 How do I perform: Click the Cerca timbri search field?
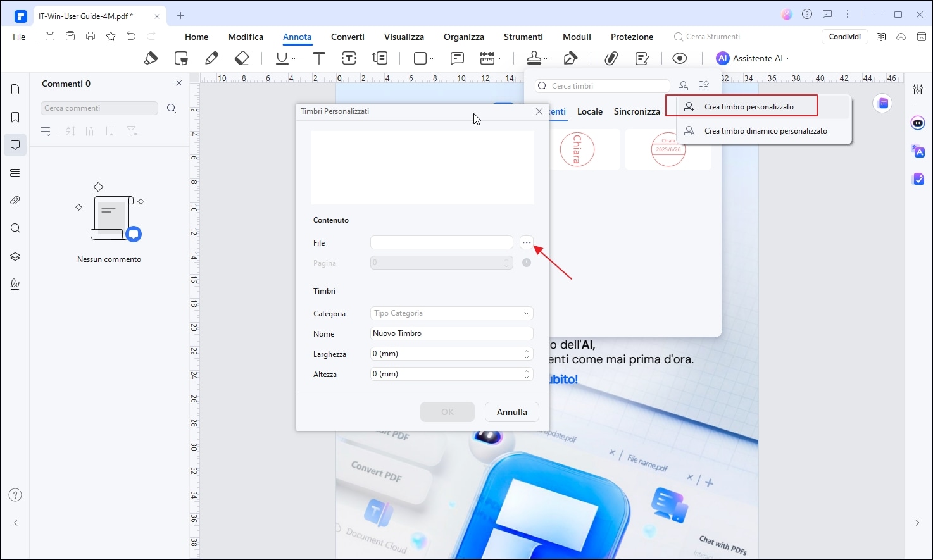[603, 86]
